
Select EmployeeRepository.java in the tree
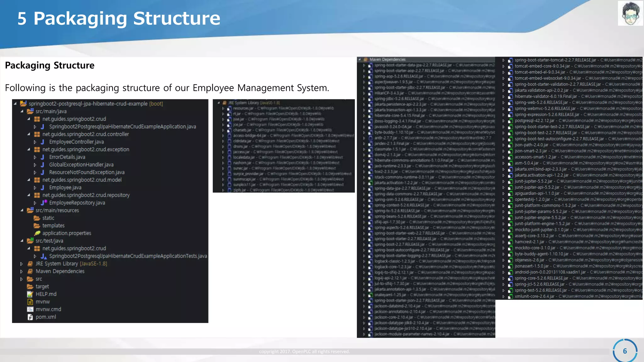77,203
